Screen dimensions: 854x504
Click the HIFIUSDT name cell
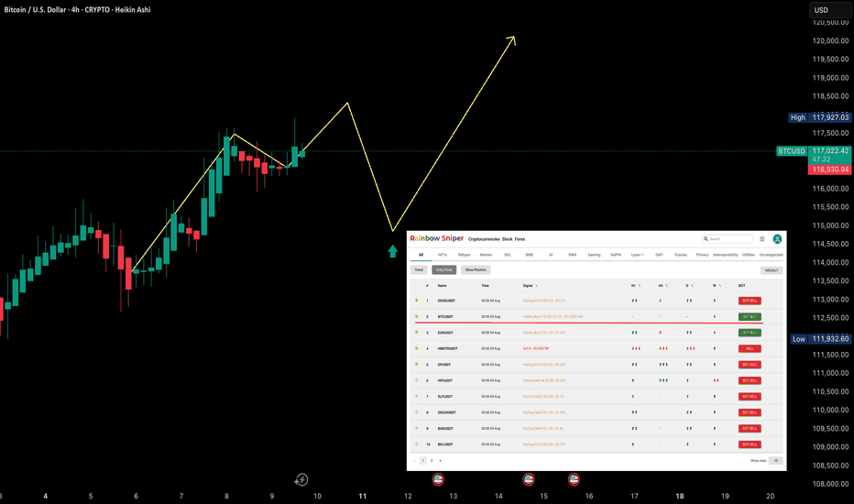point(445,380)
